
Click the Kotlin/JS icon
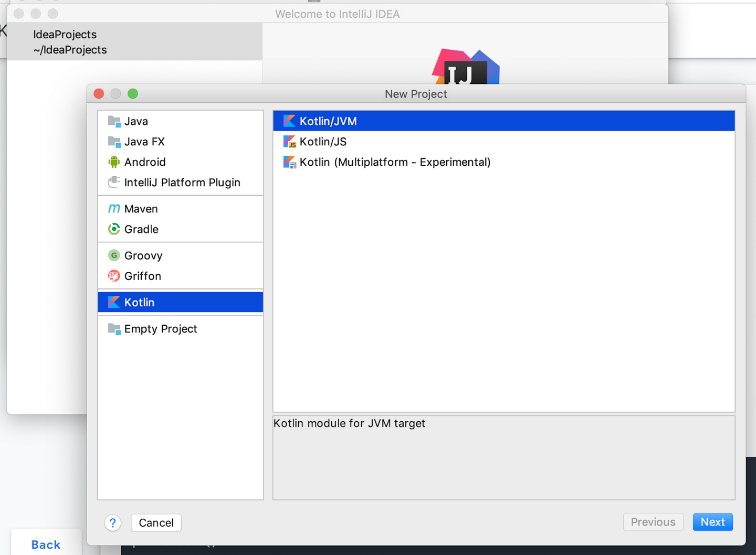[289, 142]
